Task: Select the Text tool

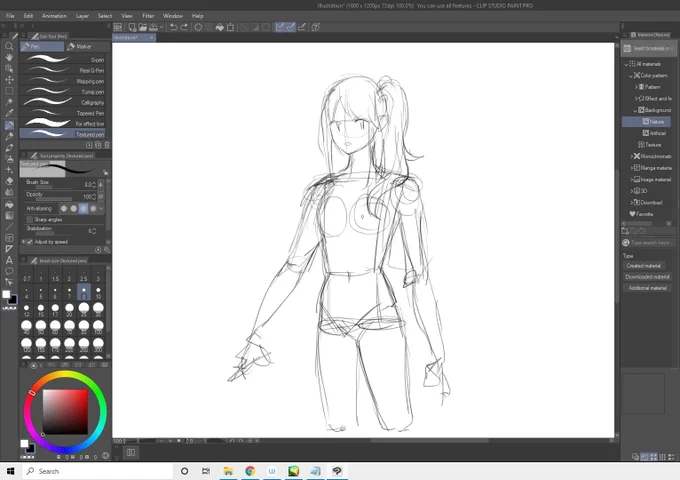Action: tap(9, 260)
